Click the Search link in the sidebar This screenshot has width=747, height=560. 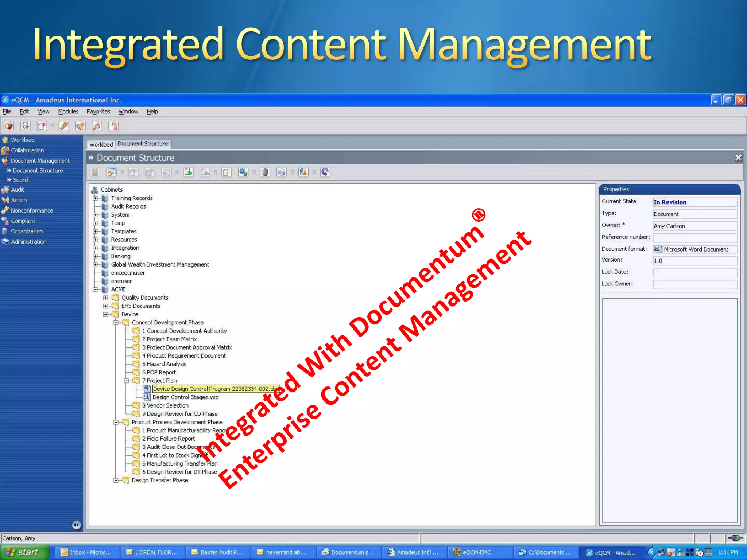pyautogui.click(x=22, y=180)
